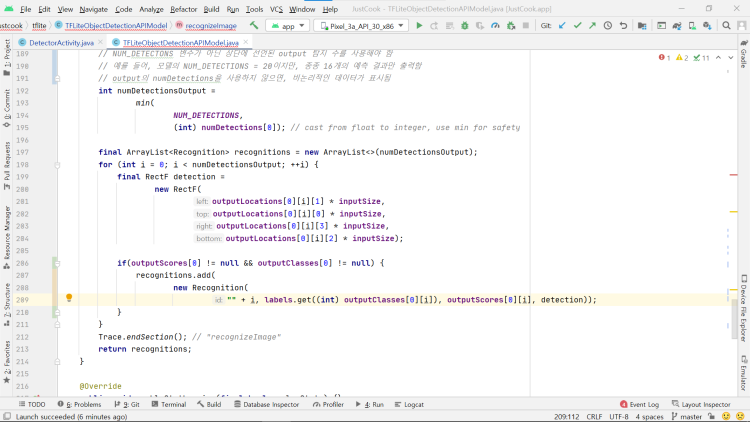Click the Make Project hammer icon
The image size is (750, 422).
pyautogui.click(x=255, y=25)
